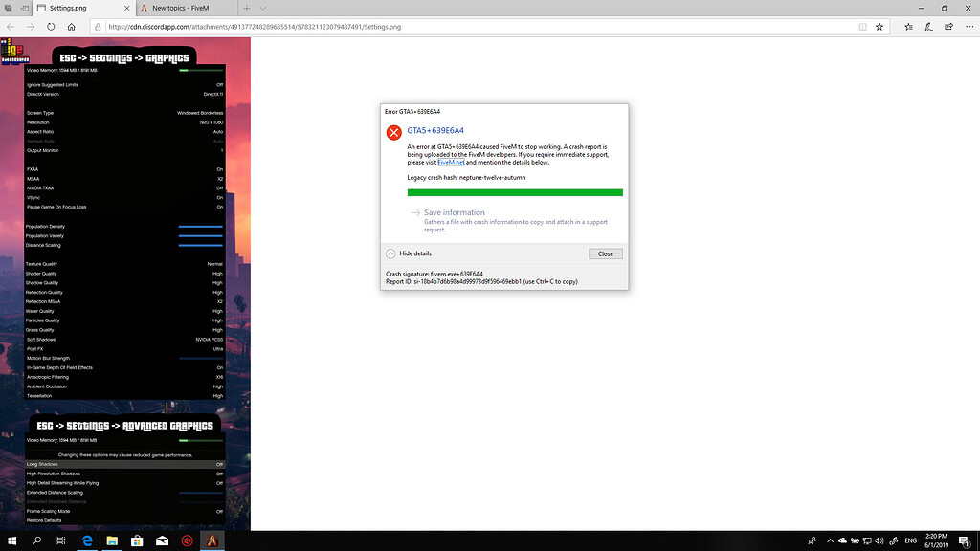The image size is (980, 551).
Task: Click the red error icon in the dialog
Action: (x=393, y=132)
